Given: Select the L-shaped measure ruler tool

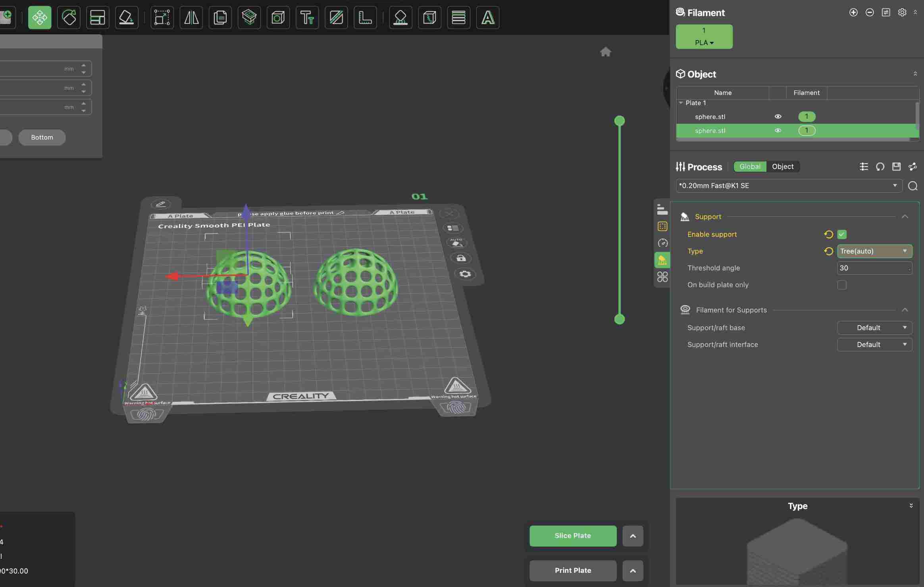Looking at the screenshot, I should point(365,17).
